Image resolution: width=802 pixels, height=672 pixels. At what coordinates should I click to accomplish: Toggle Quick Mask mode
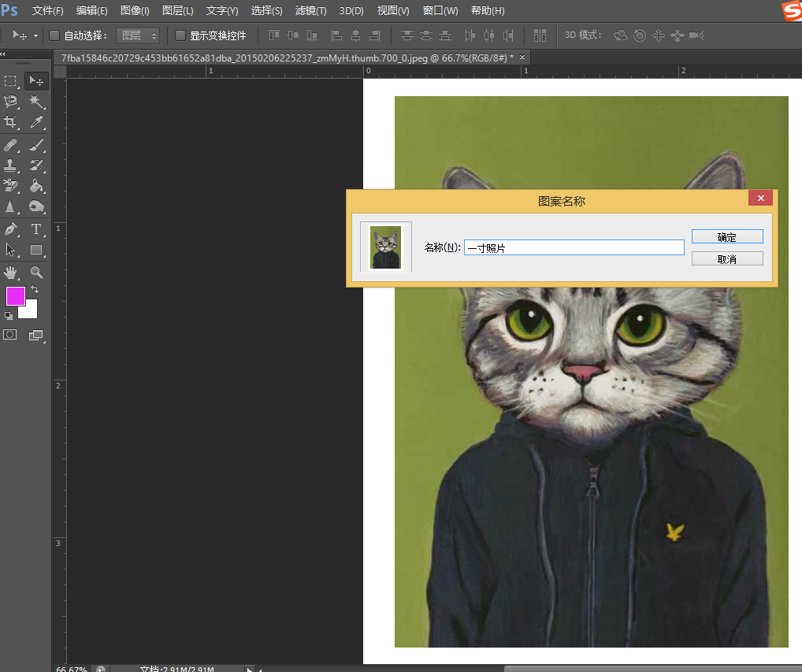[10, 335]
